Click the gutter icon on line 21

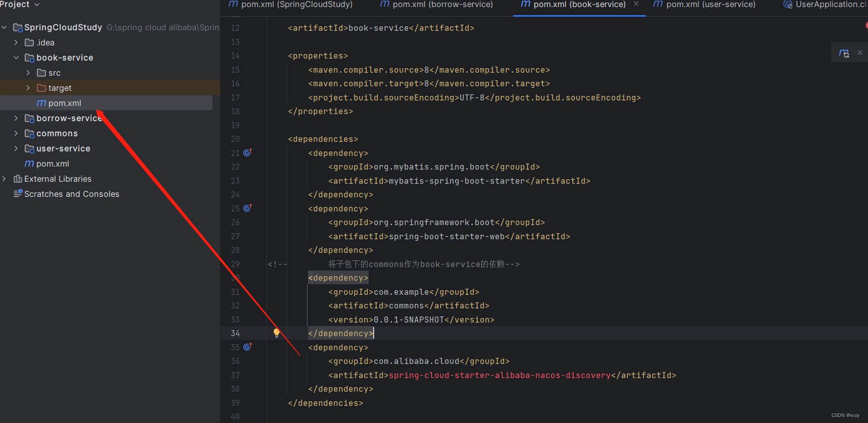click(x=247, y=152)
